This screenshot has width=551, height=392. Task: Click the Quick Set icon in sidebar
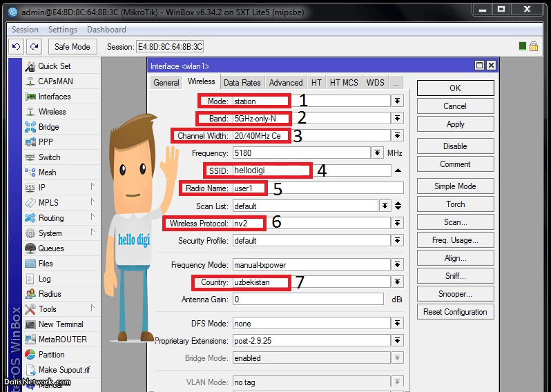30,66
